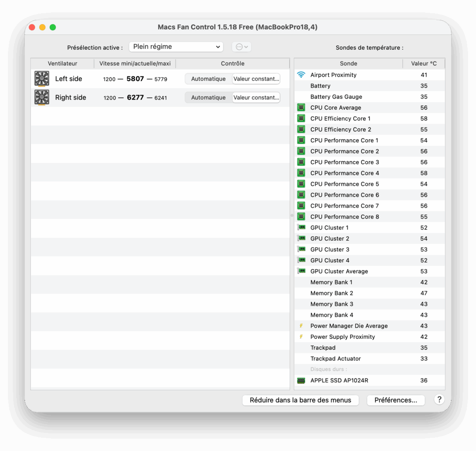The height and width of the screenshot is (451, 476).
Task: Select the Right side fan name
Action: tap(71, 97)
